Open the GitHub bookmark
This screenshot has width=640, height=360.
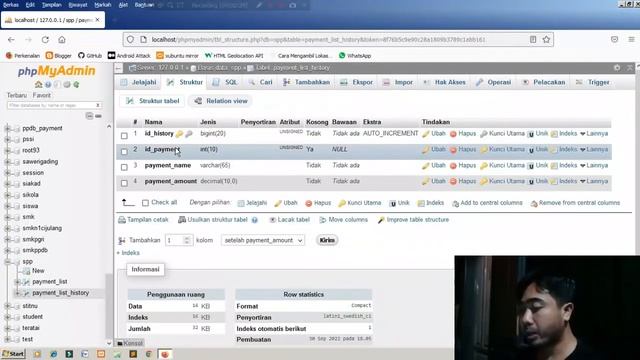(x=90, y=56)
